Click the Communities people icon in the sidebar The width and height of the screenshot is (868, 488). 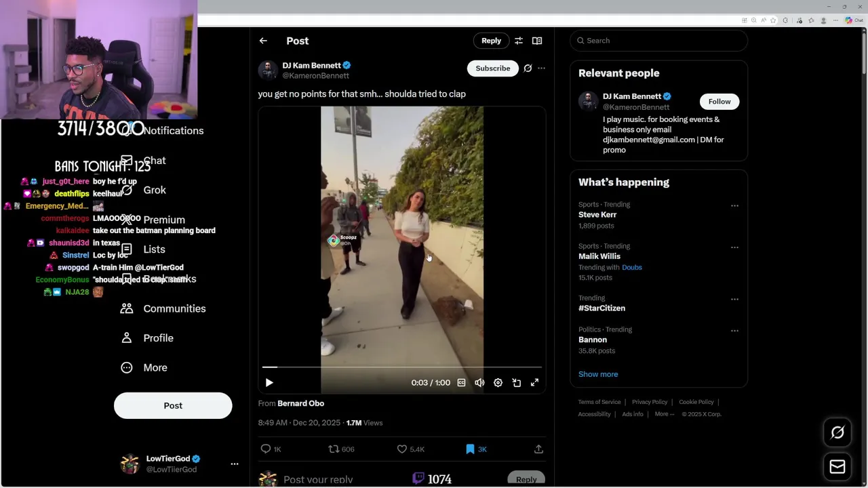pyautogui.click(x=127, y=308)
